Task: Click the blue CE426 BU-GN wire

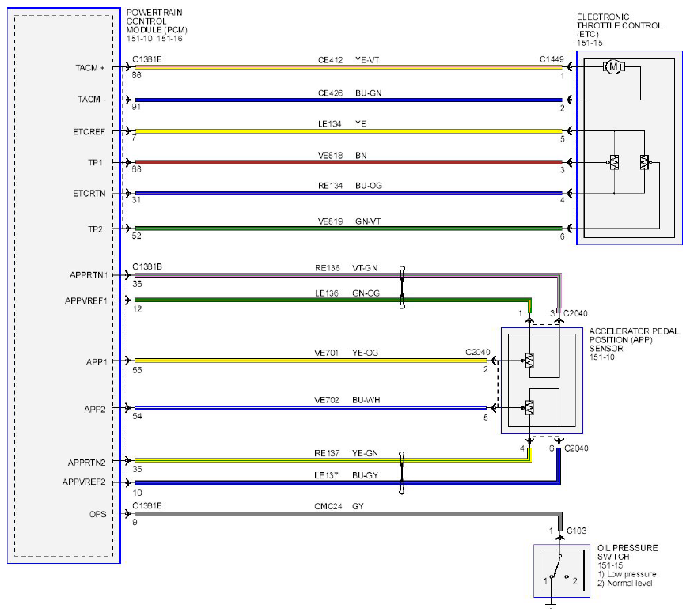Action: pos(348,100)
